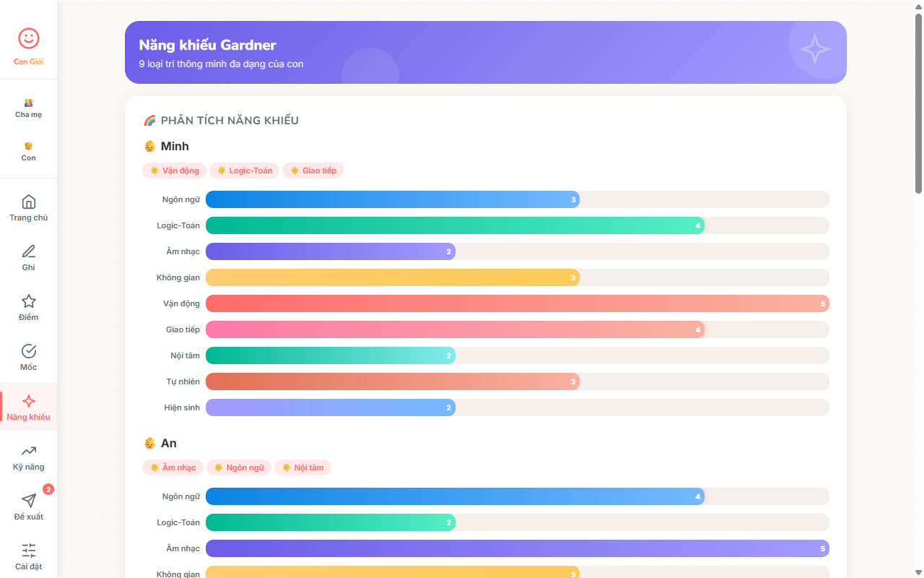Viewport: 924px width, 578px height.
Task: Click the Âm nhạc tag under An
Action: tap(173, 467)
